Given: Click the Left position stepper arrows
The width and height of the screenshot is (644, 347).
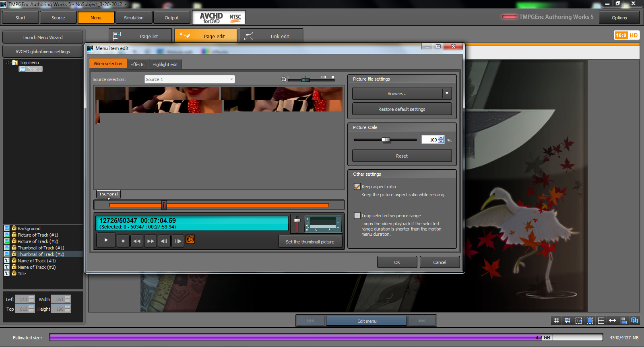Looking at the screenshot, I should tap(31, 299).
